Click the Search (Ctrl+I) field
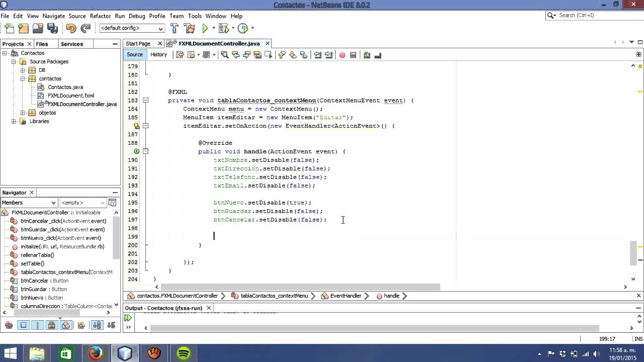The image size is (644, 362). coord(594,16)
